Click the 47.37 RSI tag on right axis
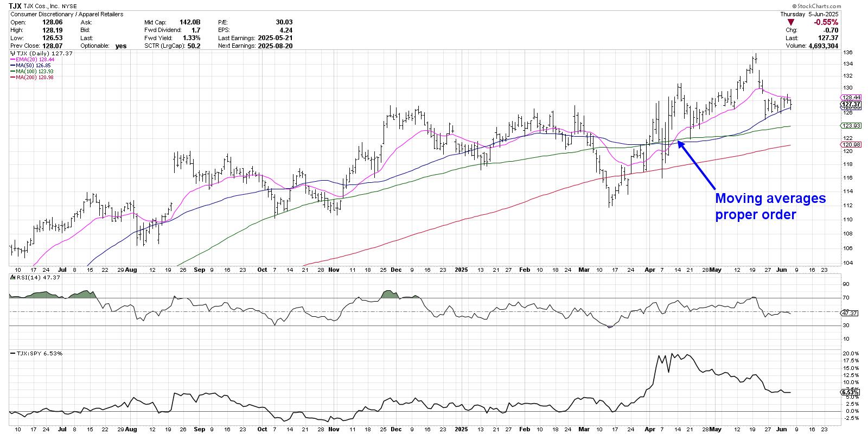This screenshot has height=434, width=868. coord(848,313)
